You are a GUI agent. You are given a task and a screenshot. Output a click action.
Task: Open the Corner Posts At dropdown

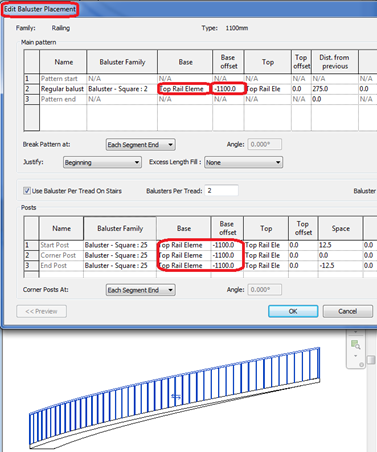[141, 290]
